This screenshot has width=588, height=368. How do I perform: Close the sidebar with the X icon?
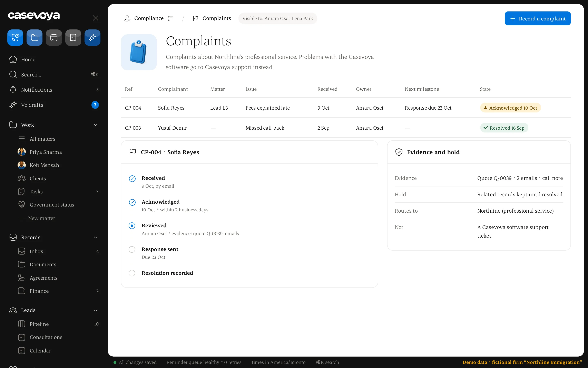(96, 18)
